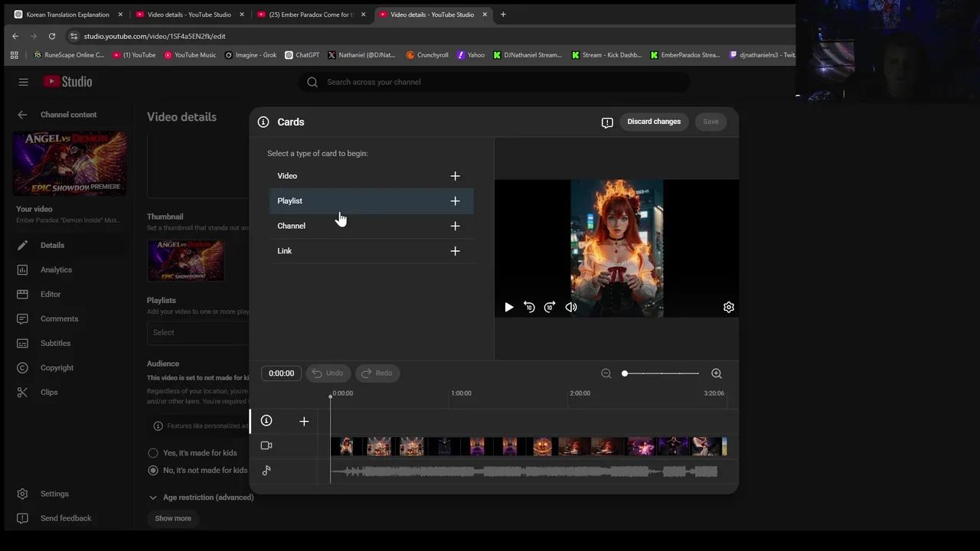
Task: Add a Link card with plus icon
Action: coord(455,251)
